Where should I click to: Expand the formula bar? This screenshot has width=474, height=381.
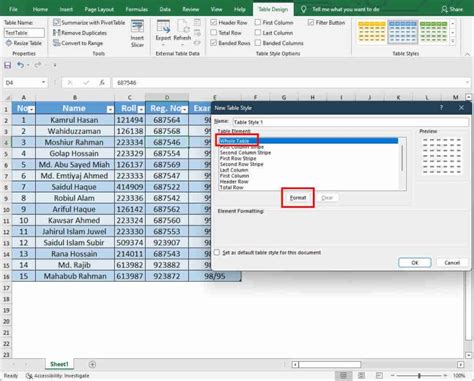pyautogui.click(x=468, y=82)
